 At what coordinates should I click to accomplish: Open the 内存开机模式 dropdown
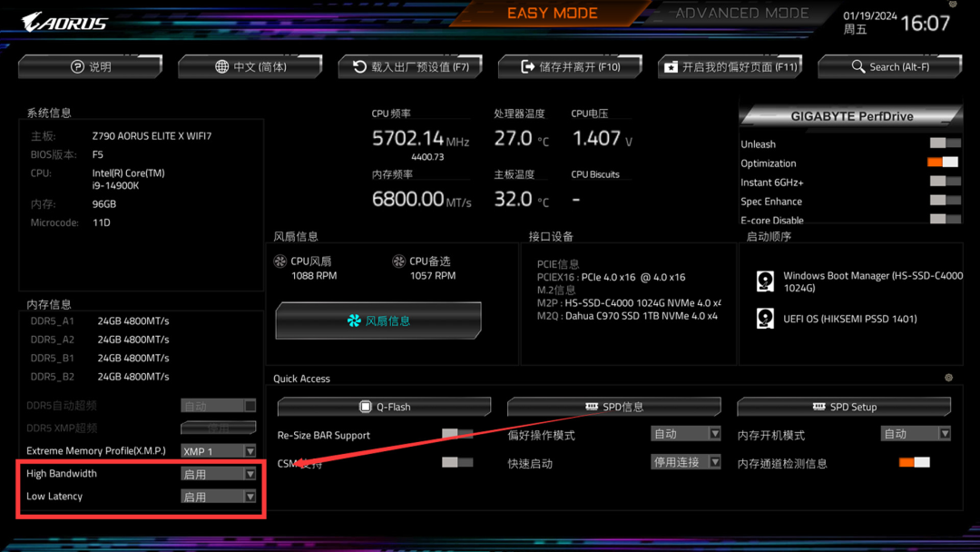916,434
